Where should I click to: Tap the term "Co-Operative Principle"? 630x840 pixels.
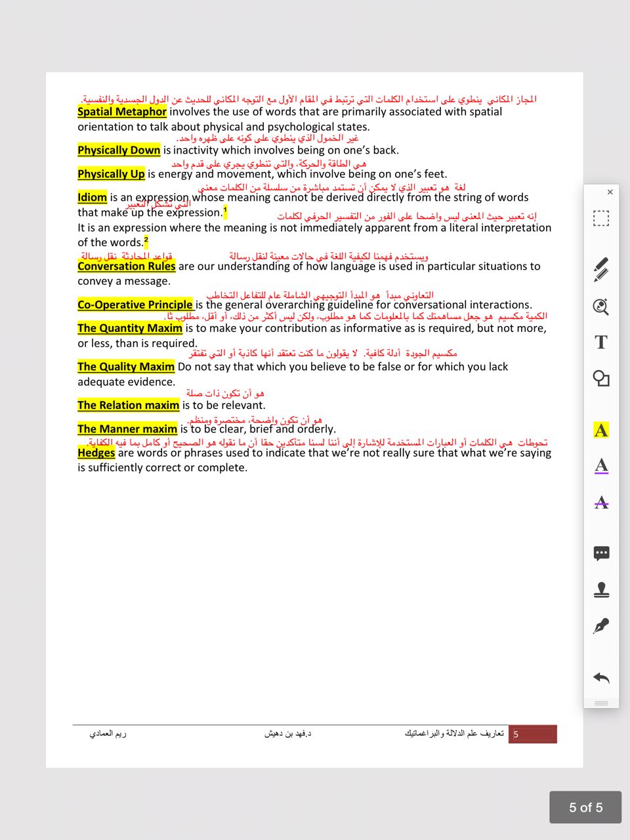(x=135, y=304)
